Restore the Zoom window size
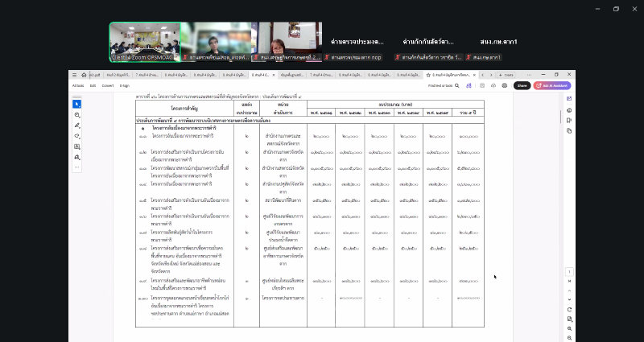 (x=616, y=9)
